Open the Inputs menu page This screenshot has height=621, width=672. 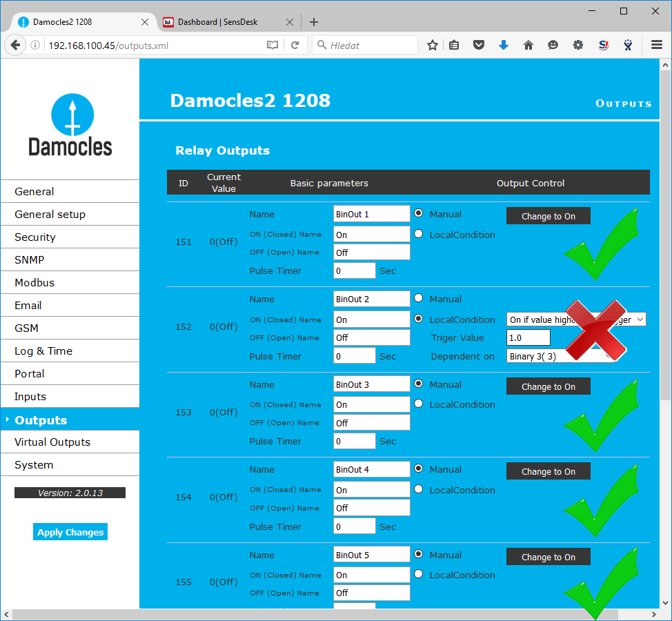70,397
